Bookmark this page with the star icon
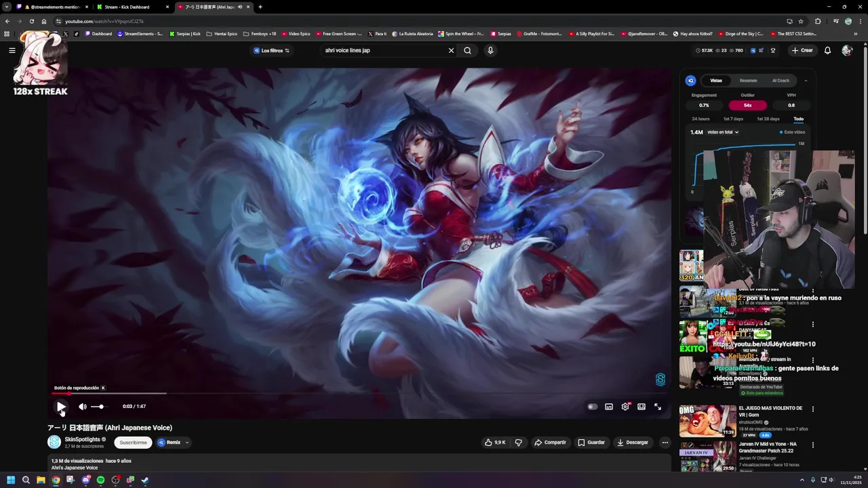The height and width of the screenshot is (488, 868). 801,21
